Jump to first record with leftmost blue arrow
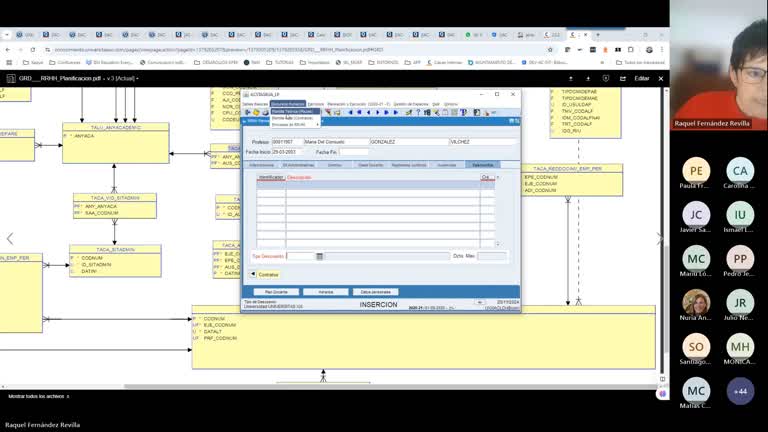This screenshot has width=768, height=432. click(x=350, y=113)
